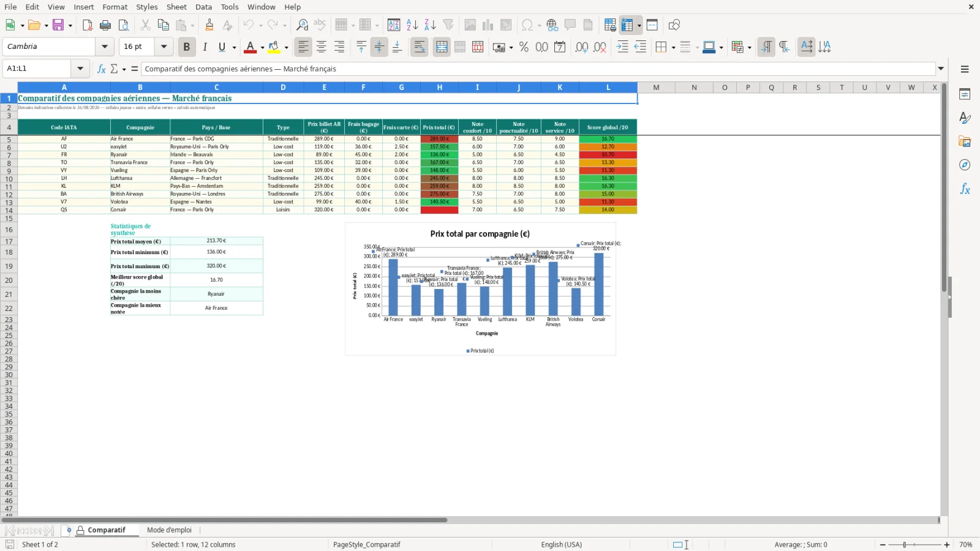Insert Chart icon in toolbar

point(488,25)
